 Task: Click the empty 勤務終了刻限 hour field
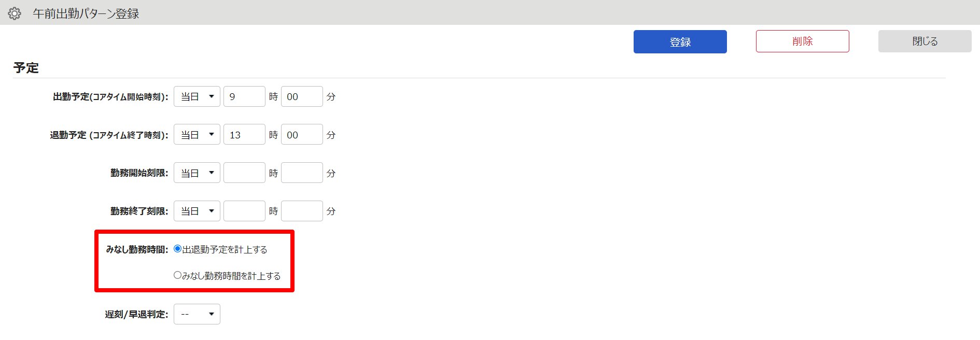coord(244,211)
